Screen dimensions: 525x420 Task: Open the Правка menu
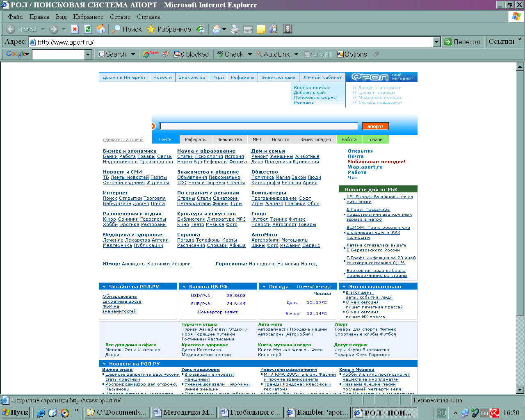[39, 17]
